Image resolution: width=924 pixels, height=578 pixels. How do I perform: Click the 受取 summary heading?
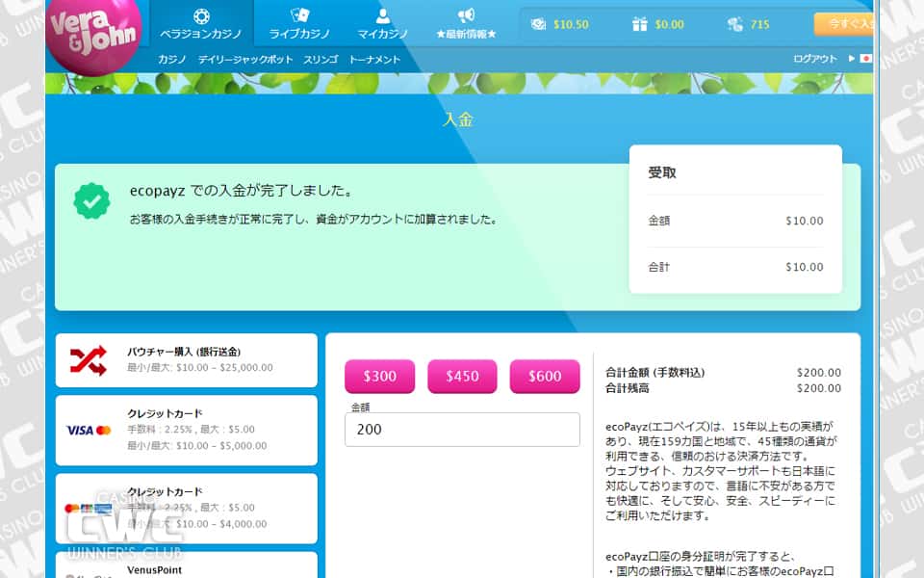(x=662, y=172)
